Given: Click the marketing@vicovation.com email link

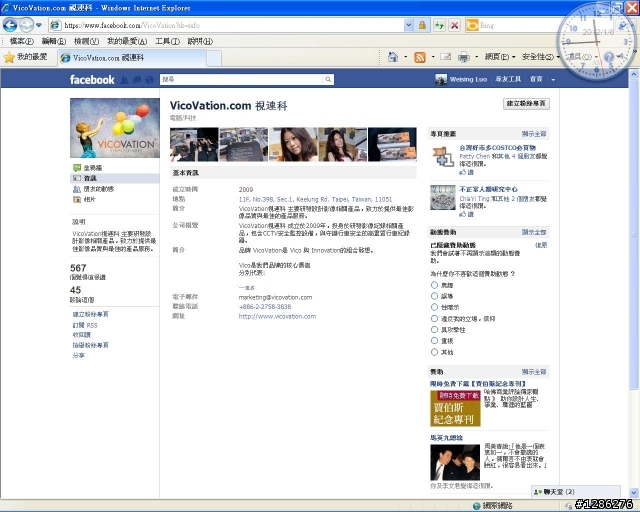Looking at the screenshot, I should click(276, 297).
